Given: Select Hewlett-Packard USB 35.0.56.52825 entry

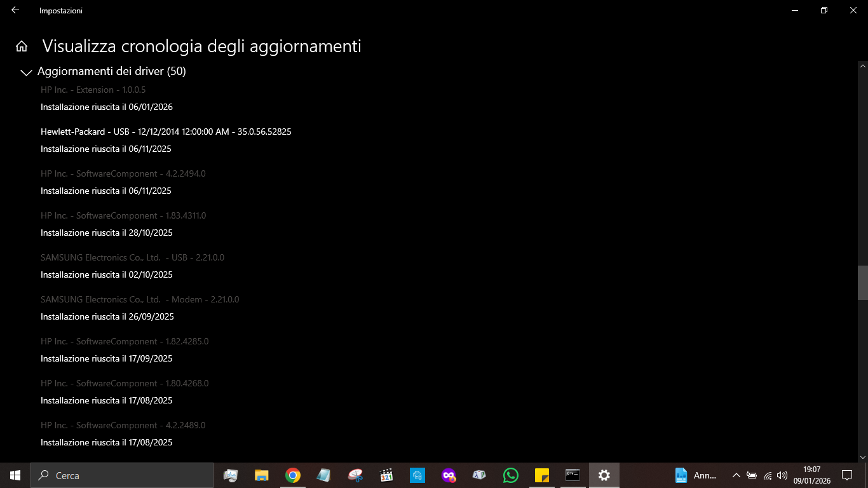Looking at the screenshot, I should click(166, 132).
